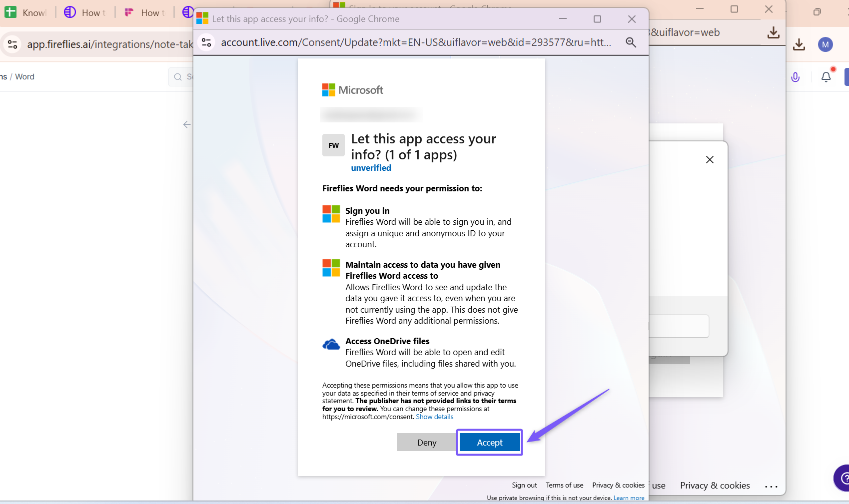The height and width of the screenshot is (504, 849).
Task: Close the Microsoft consent popup window
Action: coord(632,19)
